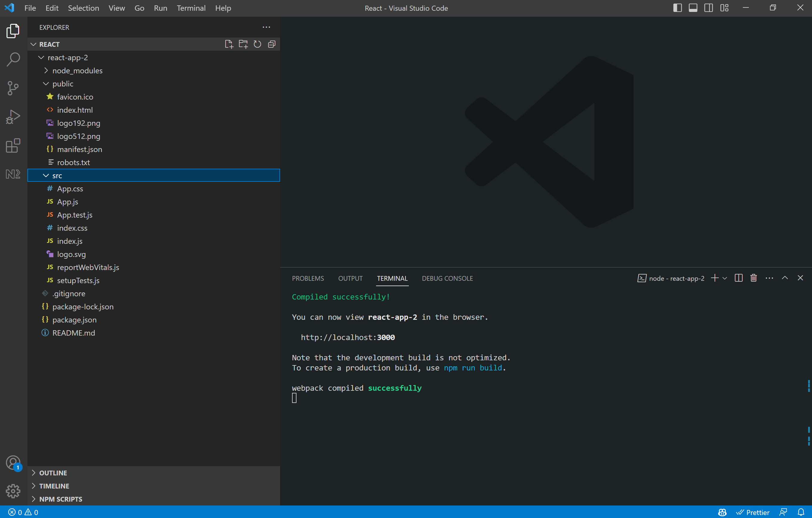Create a new terminal with the plus icon
This screenshot has width=812, height=518.
(715, 278)
